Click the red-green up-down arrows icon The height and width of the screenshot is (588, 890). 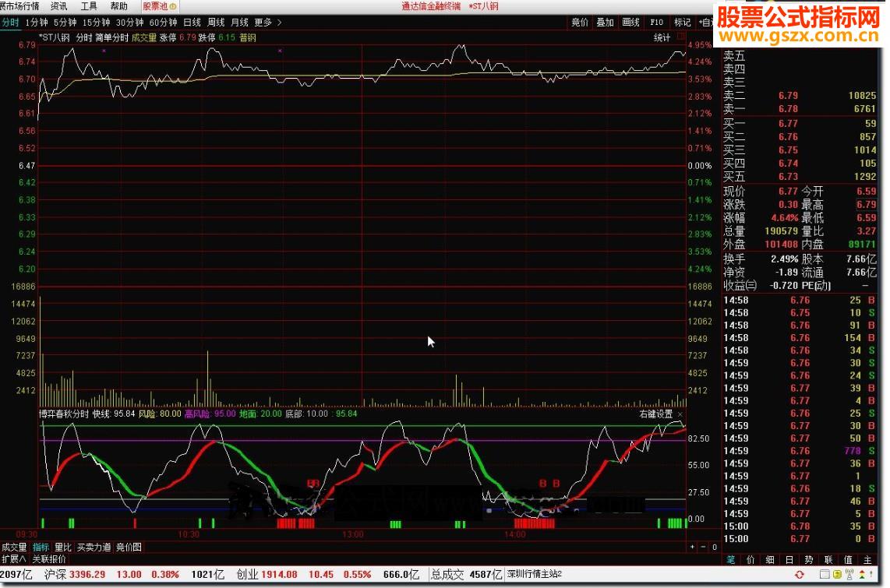click(862, 575)
